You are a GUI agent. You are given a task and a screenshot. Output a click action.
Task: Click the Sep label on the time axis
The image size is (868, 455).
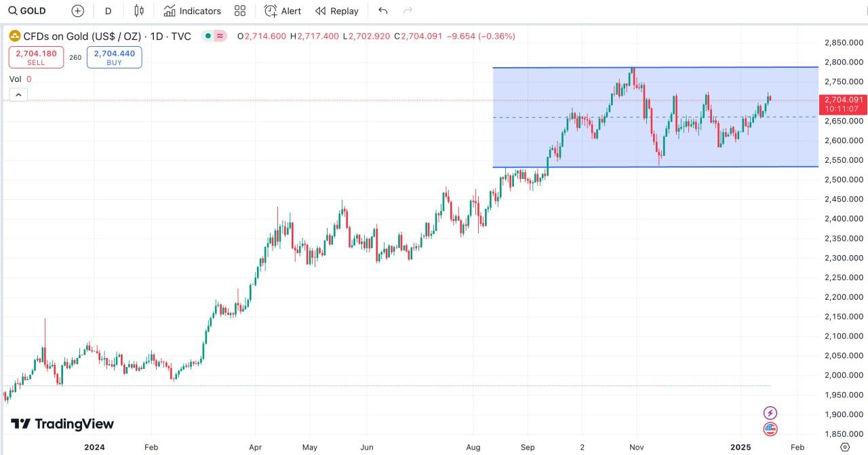click(x=528, y=447)
